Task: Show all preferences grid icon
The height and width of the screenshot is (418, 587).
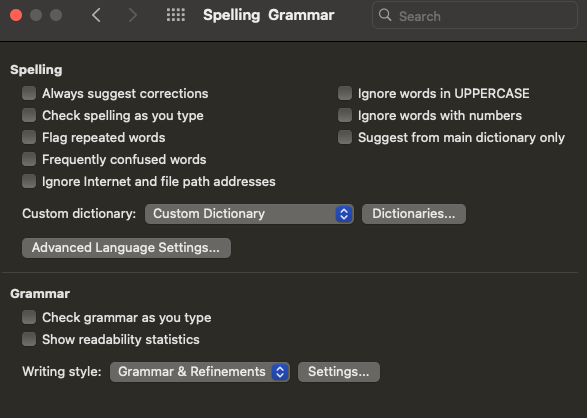Action: [x=176, y=15]
